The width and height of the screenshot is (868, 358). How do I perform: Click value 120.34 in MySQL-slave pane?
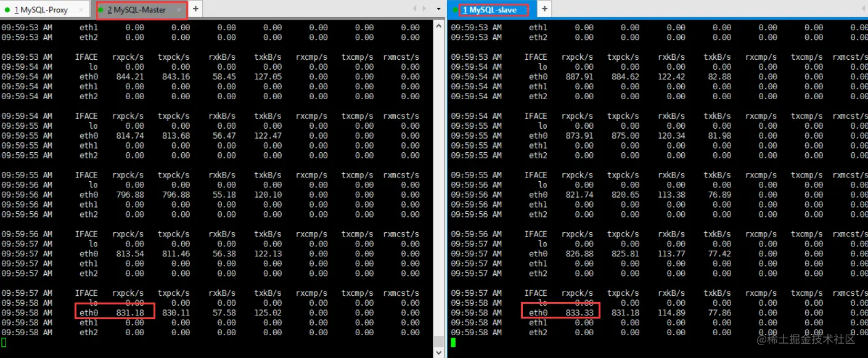pos(671,136)
